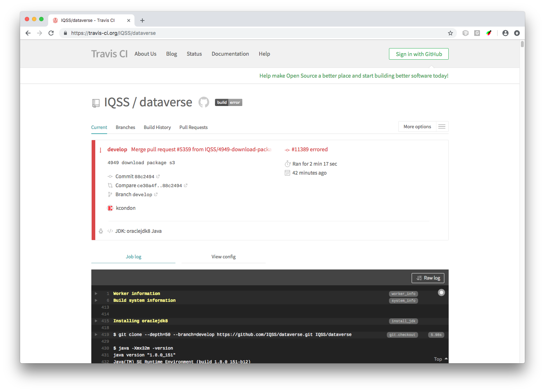Click the worker_info log tag
Viewport: 545px width, 392px height.
(x=403, y=294)
